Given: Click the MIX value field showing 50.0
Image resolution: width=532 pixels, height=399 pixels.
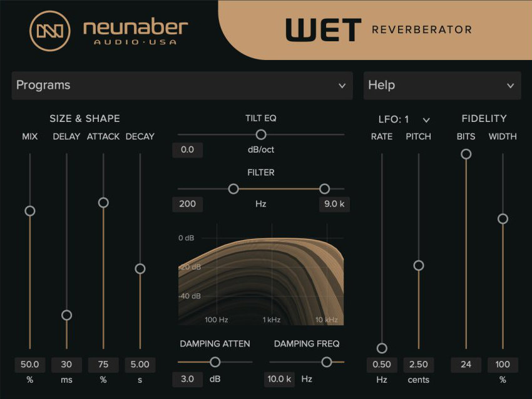Looking at the screenshot, I should coord(29,365).
